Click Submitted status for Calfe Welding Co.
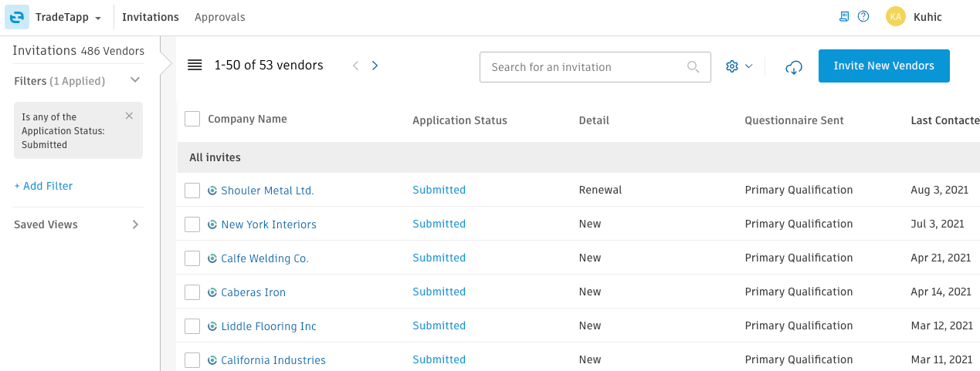This screenshot has height=371, width=980. point(439,258)
